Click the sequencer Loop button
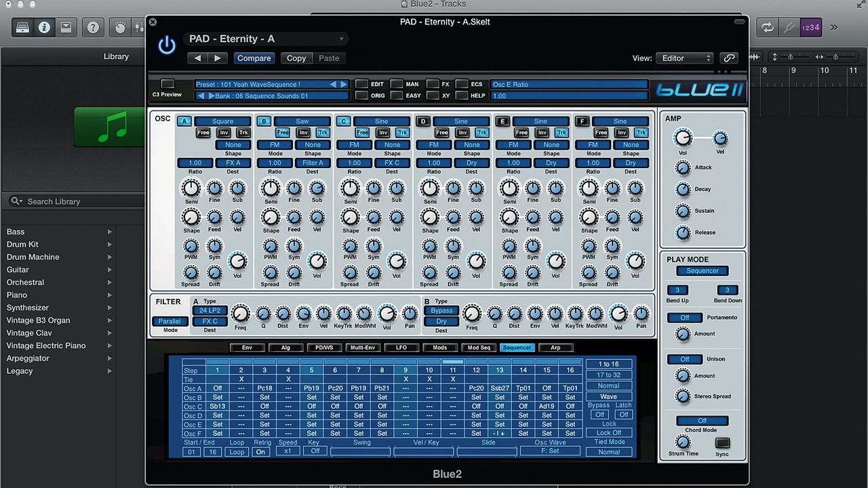Viewport: 868px width, 488px height. click(237, 451)
